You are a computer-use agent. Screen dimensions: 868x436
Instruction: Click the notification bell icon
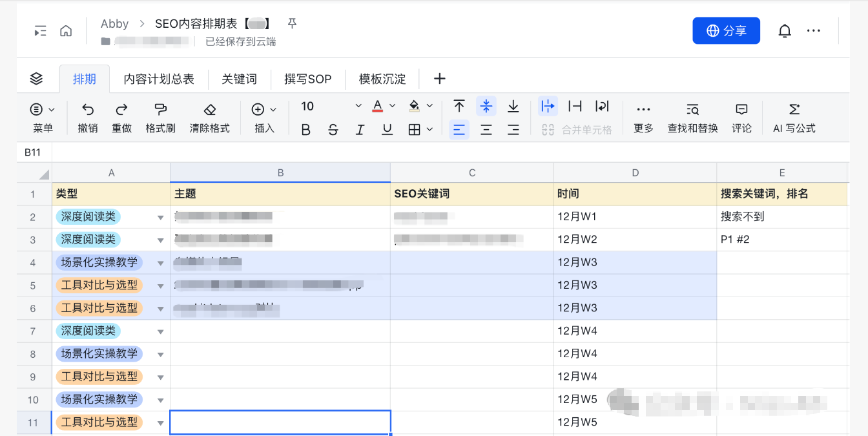click(785, 30)
